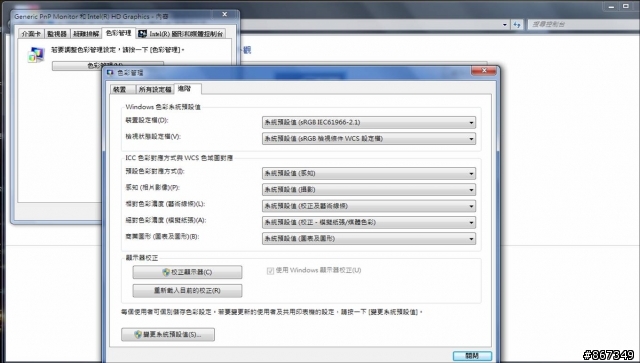Maximize the Control Panel window
The width and height of the screenshot is (640, 363).
click(x=626, y=7)
